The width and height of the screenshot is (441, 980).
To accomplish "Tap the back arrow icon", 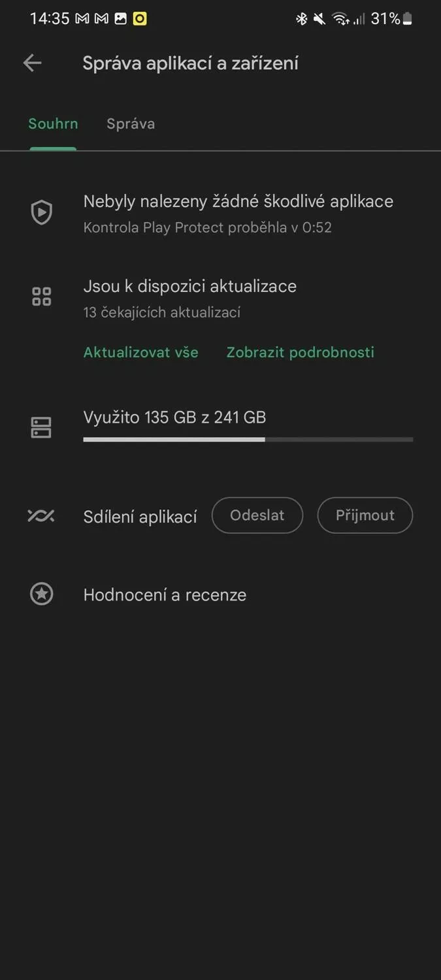I will pos(32,63).
